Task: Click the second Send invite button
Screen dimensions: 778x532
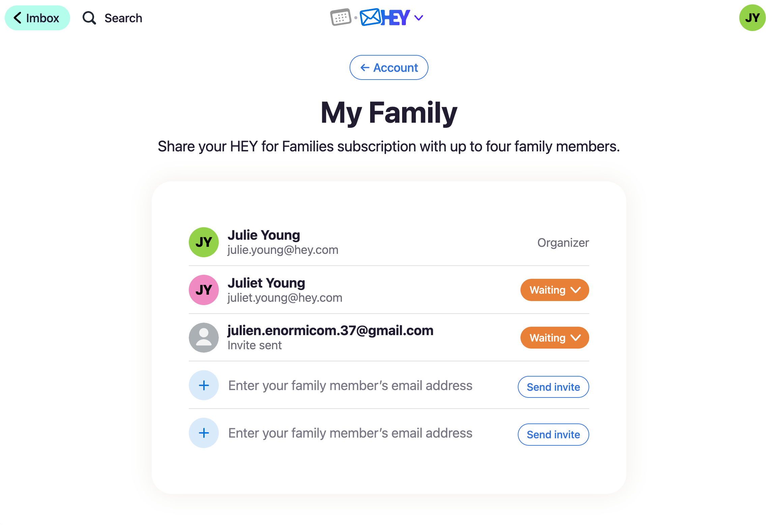Action: pos(553,435)
